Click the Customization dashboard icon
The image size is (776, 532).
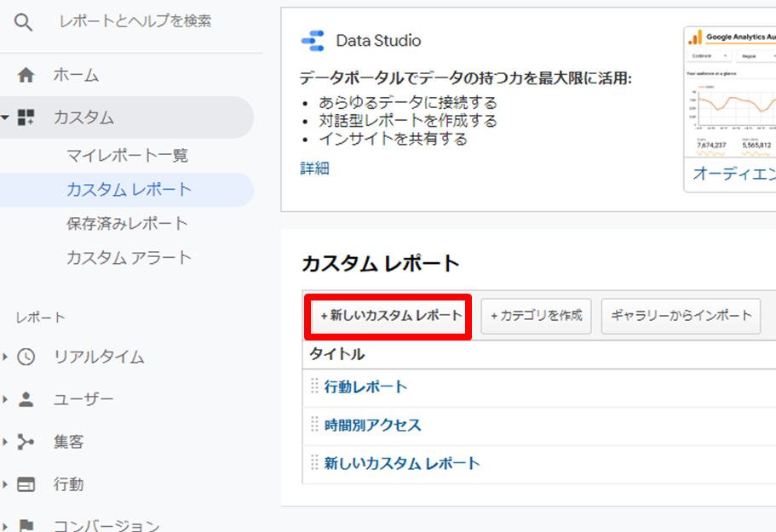point(26,117)
